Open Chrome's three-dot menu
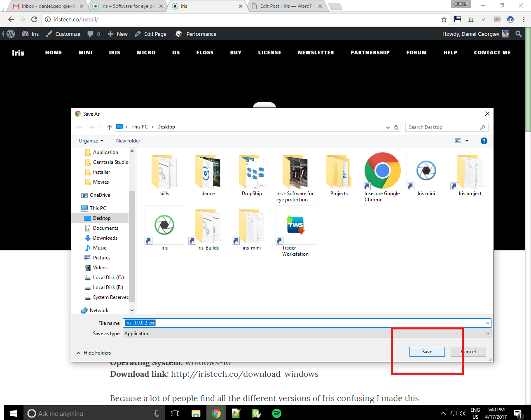 524,19
